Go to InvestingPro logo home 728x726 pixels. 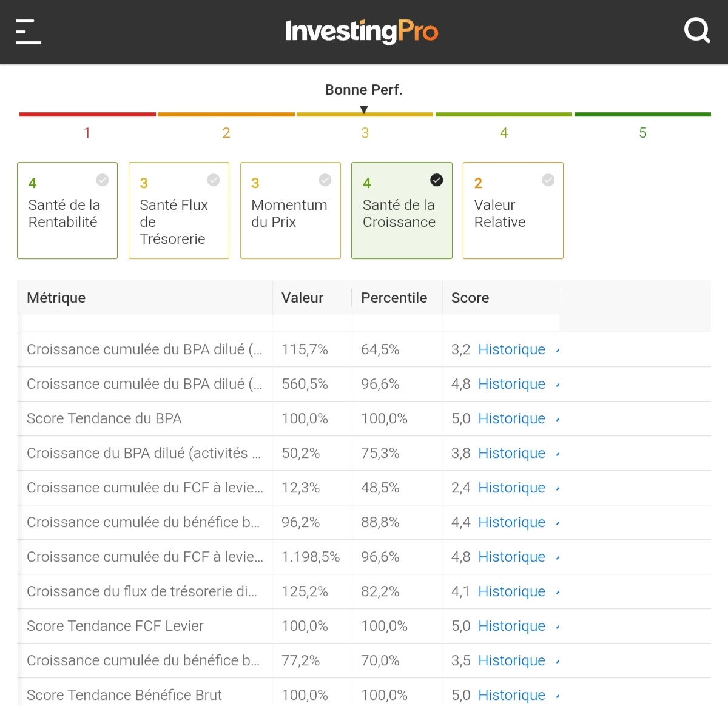click(362, 32)
